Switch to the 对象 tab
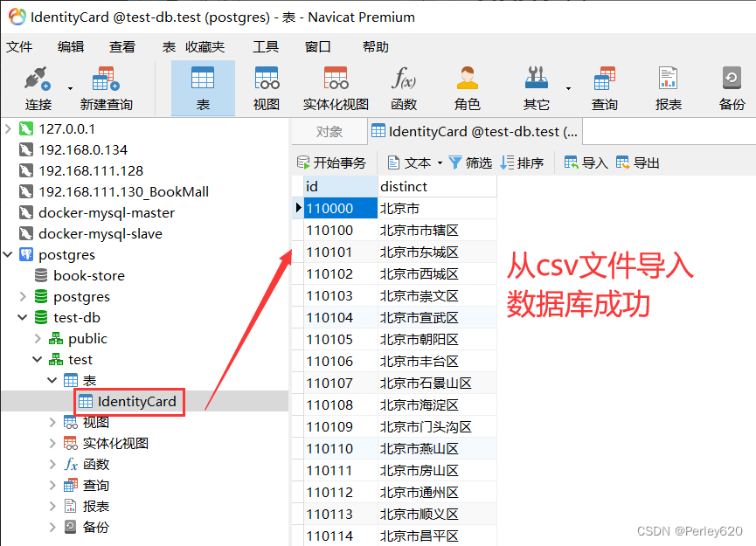 click(329, 132)
